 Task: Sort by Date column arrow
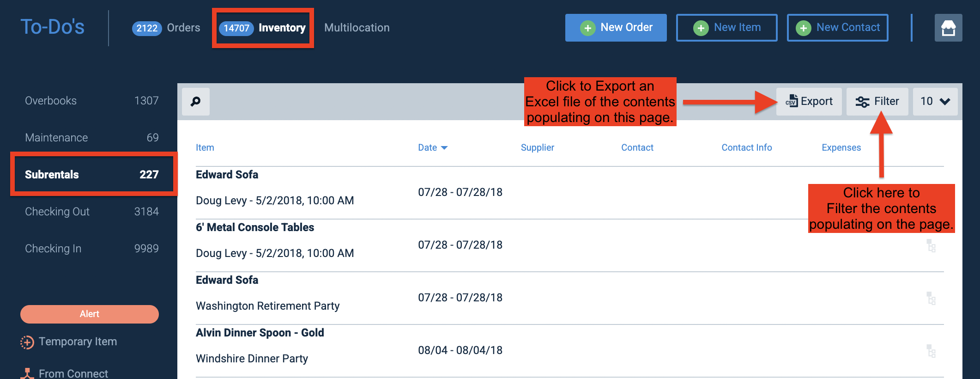444,148
